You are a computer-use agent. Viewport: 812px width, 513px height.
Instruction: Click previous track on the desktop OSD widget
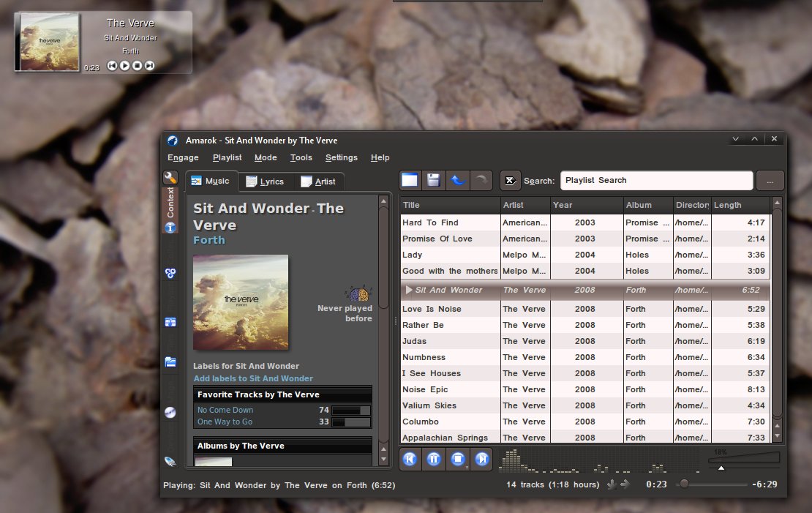coord(113,65)
